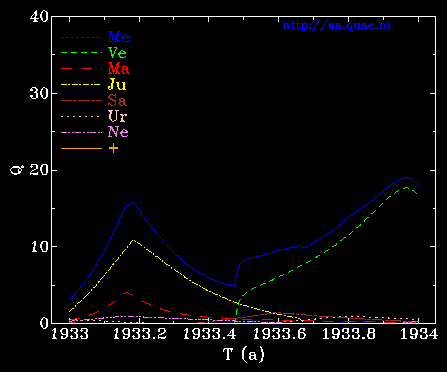Image resolution: width=447 pixels, height=372 pixels.
Task: Click the y-axis value 30
Action: (39, 93)
